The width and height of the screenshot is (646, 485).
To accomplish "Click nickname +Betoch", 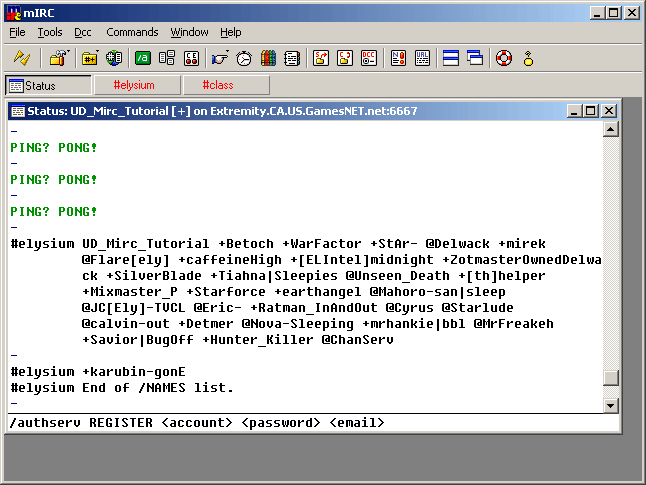I will click(x=246, y=244).
